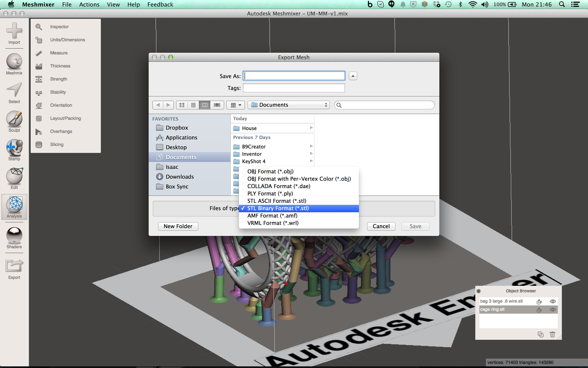Open the Actions menu
This screenshot has height=368, width=588.
(x=89, y=4)
